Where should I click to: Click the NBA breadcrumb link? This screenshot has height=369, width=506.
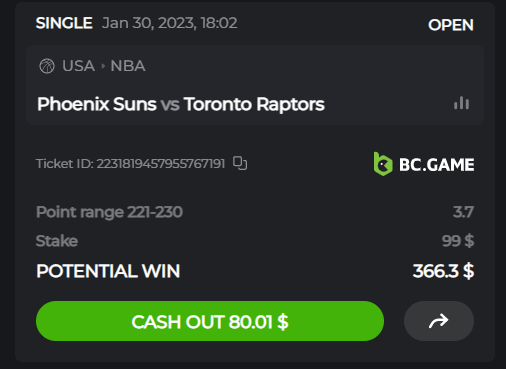click(128, 66)
